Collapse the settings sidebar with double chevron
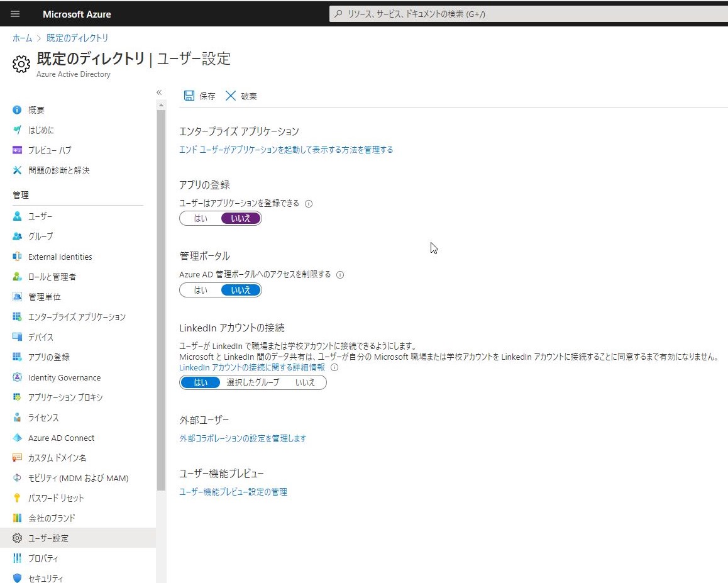The height and width of the screenshot is (583, 728). tap(159, 92)
